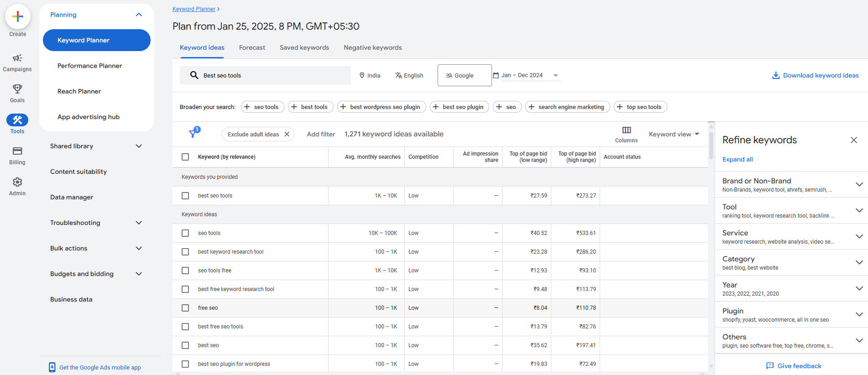Click the language translate icon

coord(398,75)
